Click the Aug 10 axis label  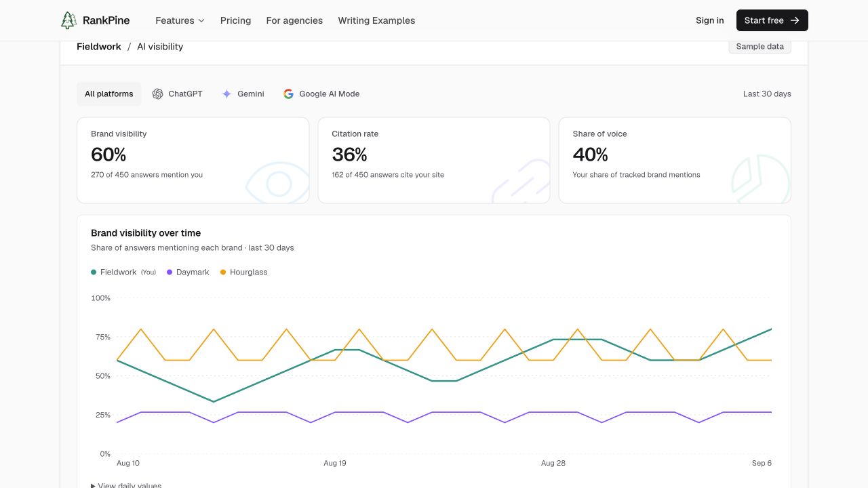point(128,464)
